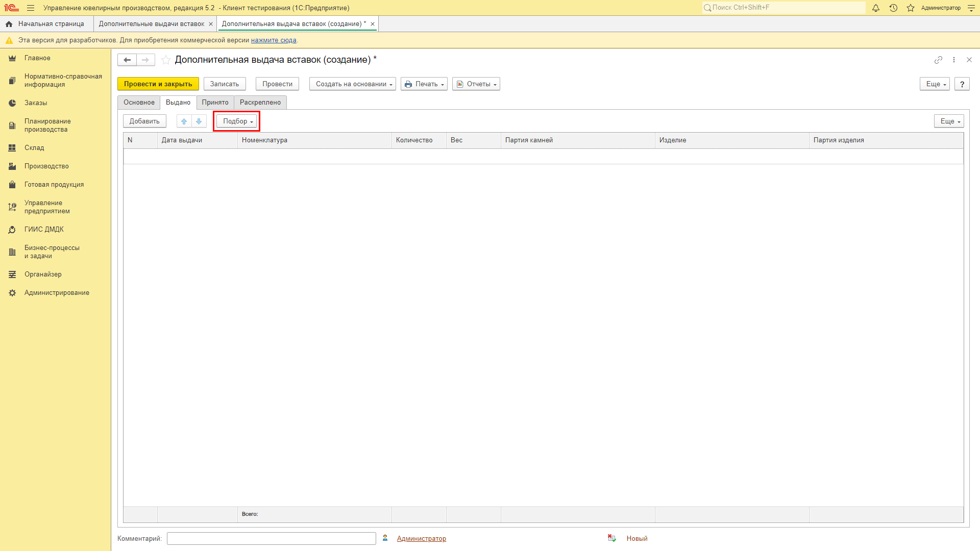Image resolution: width=980 pixels, height=551 pixels.
Task: Open the Отчеты dropdown
Action: click(x=476, y=84)
